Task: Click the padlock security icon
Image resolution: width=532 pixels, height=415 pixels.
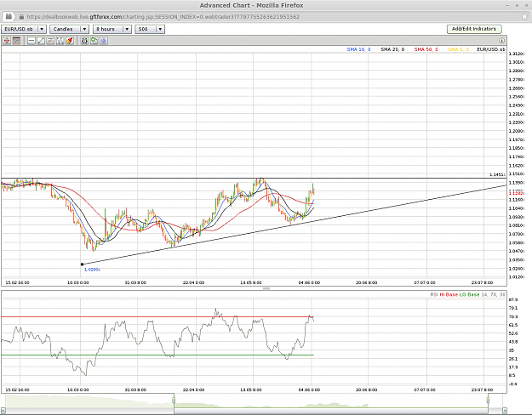Action: pos(22,17)
